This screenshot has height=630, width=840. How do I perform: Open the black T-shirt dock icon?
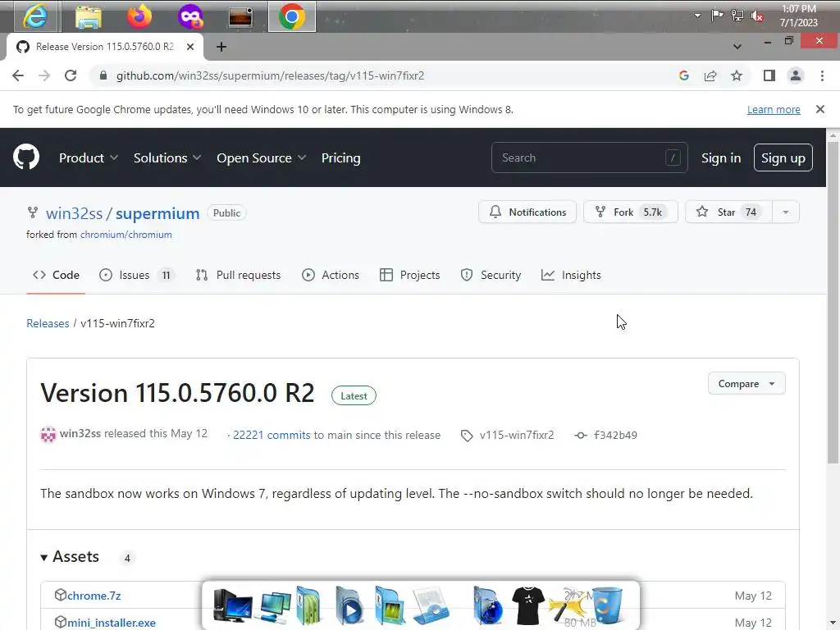528,605
